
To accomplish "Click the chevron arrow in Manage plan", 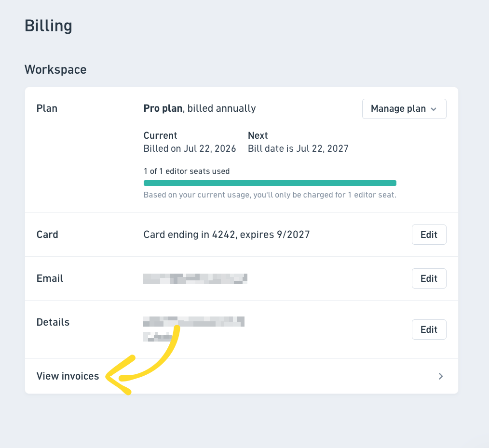I will coord(434,109).
